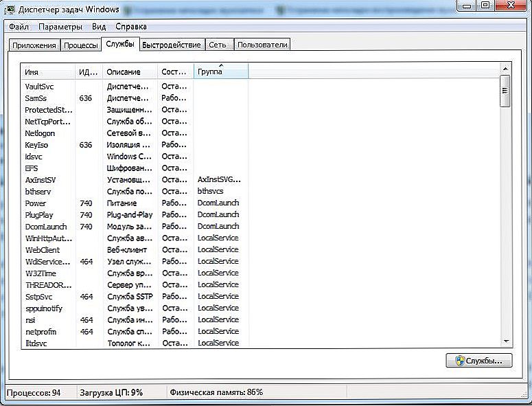
Task: Select the nsi service row
Action: (135, 319)
